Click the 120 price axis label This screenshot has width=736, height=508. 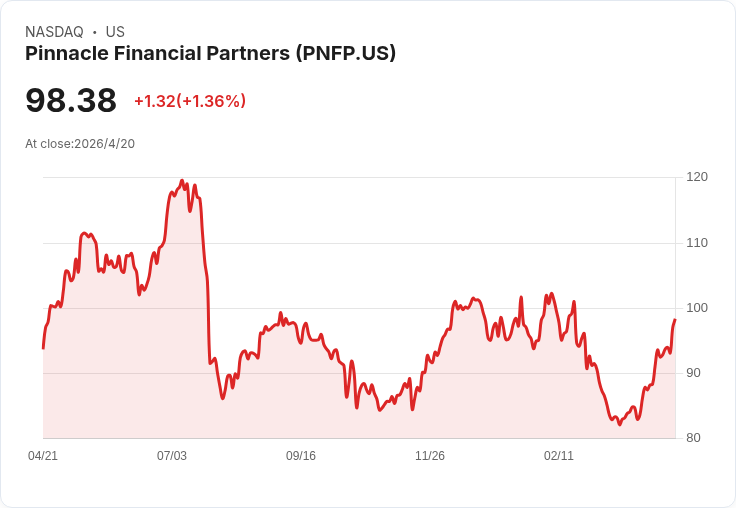pyautogui.click(x=697, y=177)
